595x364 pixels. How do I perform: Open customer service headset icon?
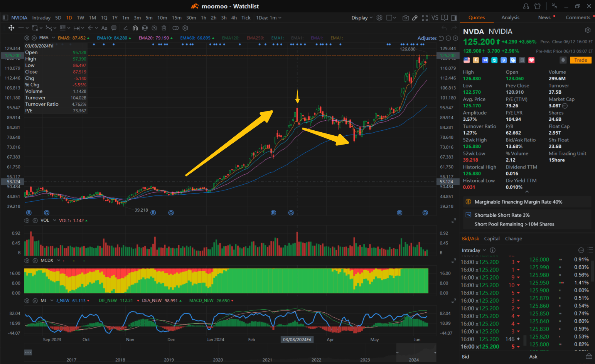(x=526, y=6)
